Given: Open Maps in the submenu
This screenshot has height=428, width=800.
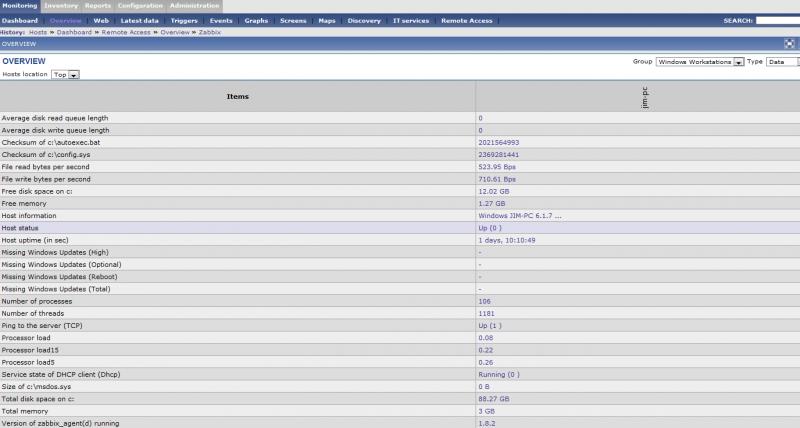Looking at the screenshot, I should (x=327, y=21).
